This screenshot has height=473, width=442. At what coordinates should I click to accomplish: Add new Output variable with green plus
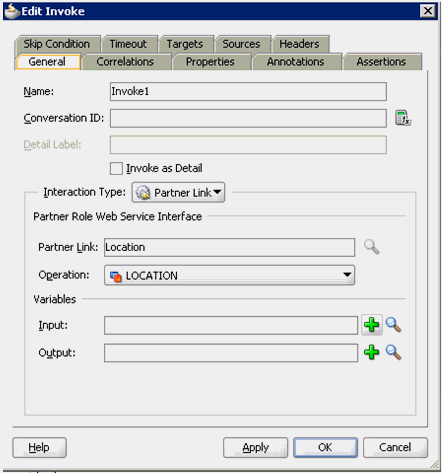point(372,352)
